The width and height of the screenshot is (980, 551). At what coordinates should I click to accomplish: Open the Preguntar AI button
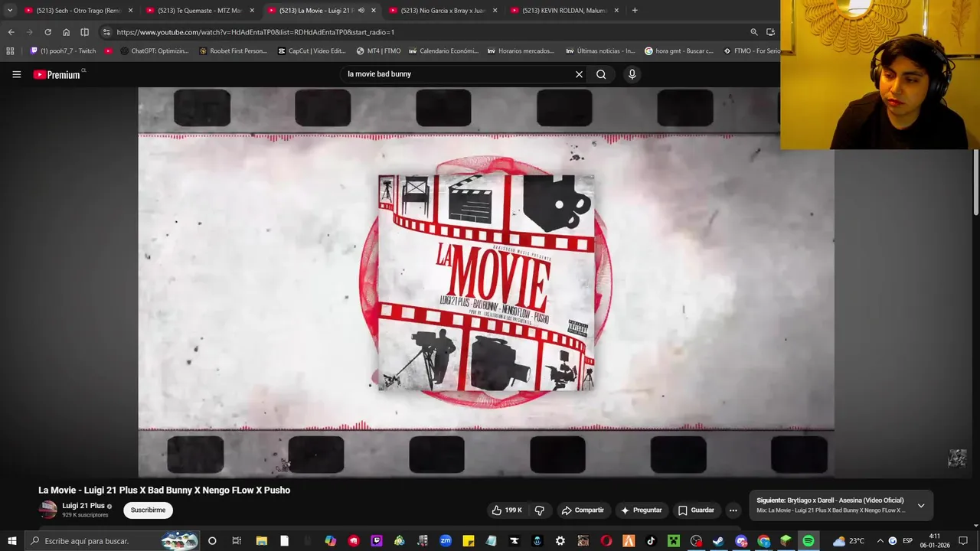click(x=641, y=510)
